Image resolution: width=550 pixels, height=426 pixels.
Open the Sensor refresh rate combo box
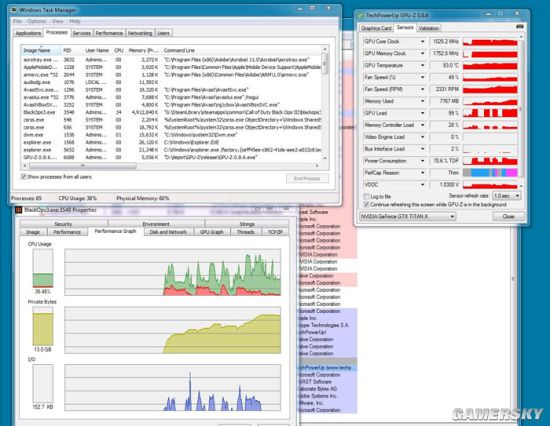pyautogui.click(x=507, y=196)
